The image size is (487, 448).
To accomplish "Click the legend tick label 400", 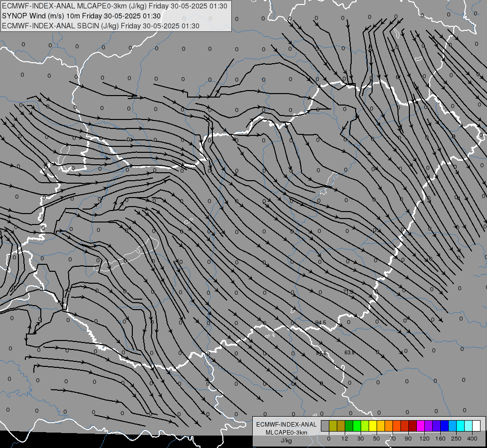I will click(472, 439).
